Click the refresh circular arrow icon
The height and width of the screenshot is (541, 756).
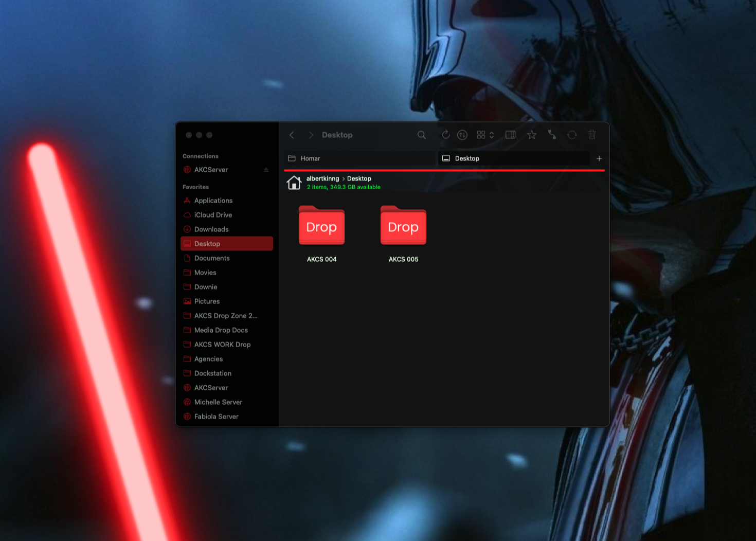click(446, 135)
